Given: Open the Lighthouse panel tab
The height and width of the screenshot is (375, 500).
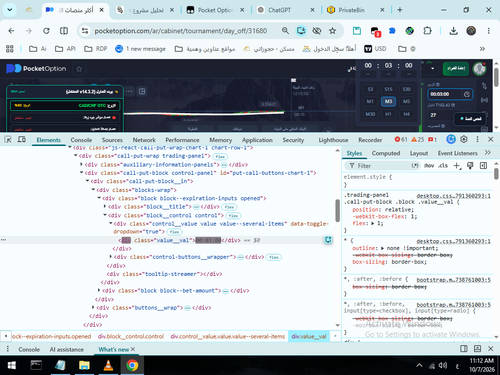Looking at the screenshot, I should coord(333,140).
